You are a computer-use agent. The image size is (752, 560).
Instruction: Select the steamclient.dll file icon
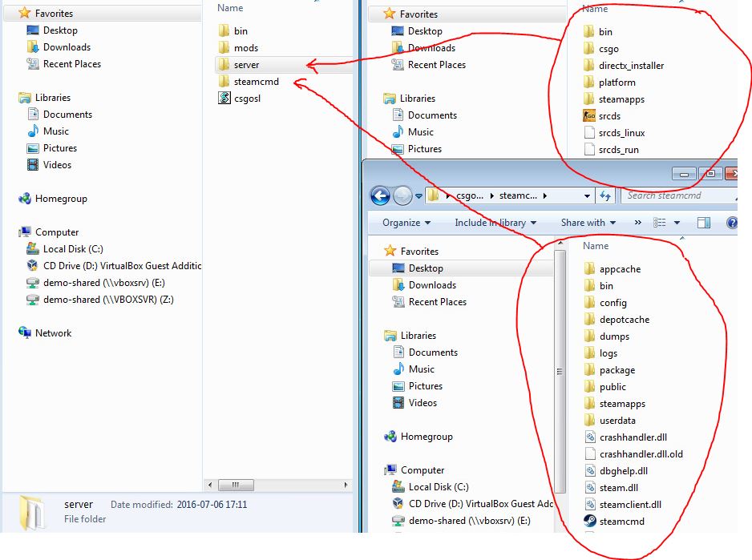590,505
